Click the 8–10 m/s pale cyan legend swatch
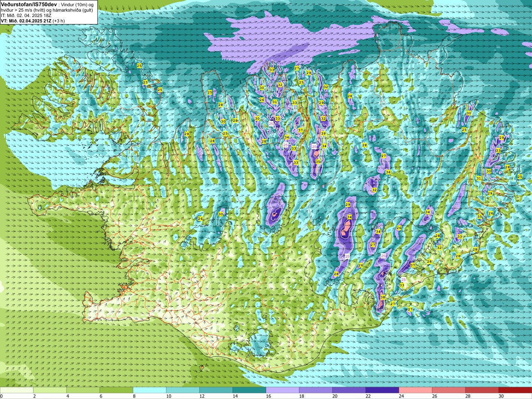 click(x=150, y=390)
